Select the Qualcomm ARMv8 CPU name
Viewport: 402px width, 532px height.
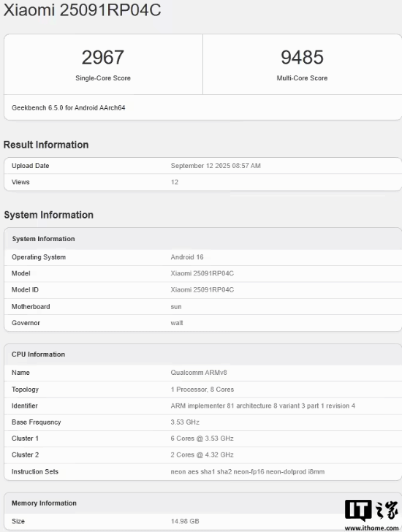click(199, 373)
